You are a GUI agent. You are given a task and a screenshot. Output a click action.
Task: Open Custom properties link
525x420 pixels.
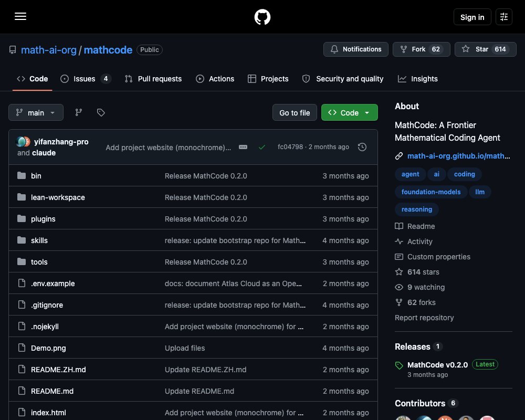click(438, 257)
